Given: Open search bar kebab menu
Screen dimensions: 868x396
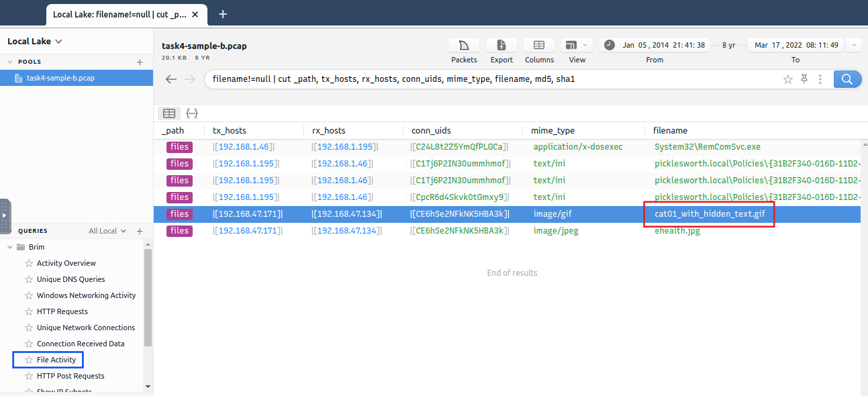Looking at the screenshot, I should 820,79.
